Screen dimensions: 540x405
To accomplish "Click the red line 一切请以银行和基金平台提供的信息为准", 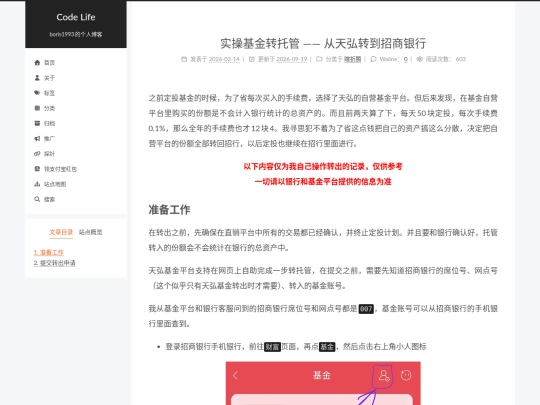I will click(x=323, y=181).
